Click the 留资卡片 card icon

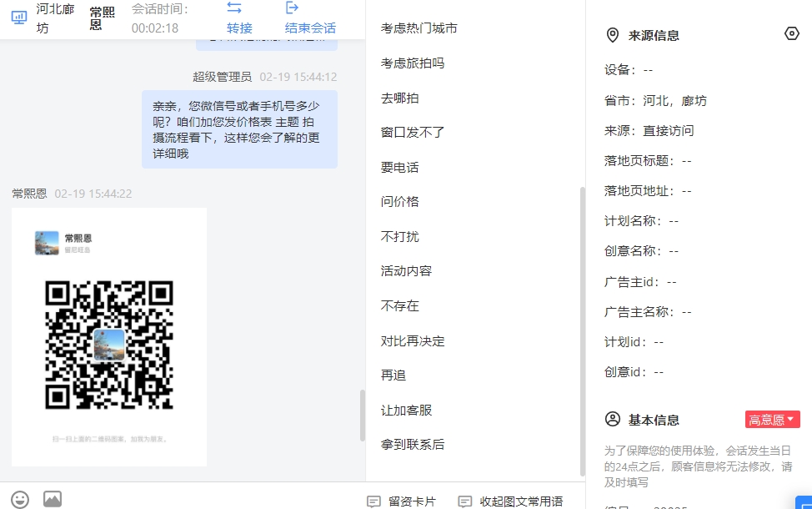click(x=373, y=501)
